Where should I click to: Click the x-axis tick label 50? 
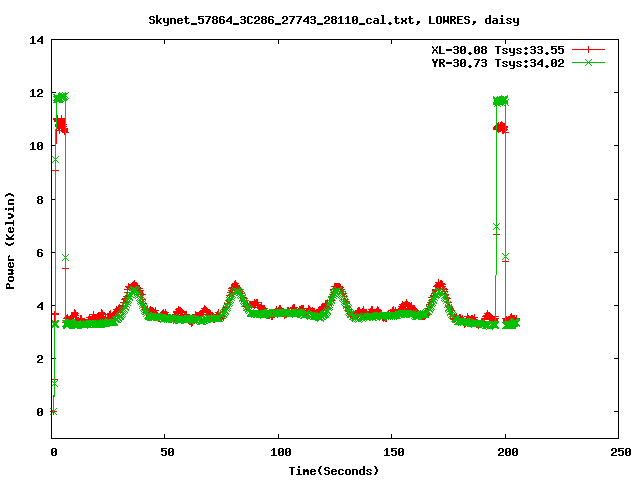point(167,452)
